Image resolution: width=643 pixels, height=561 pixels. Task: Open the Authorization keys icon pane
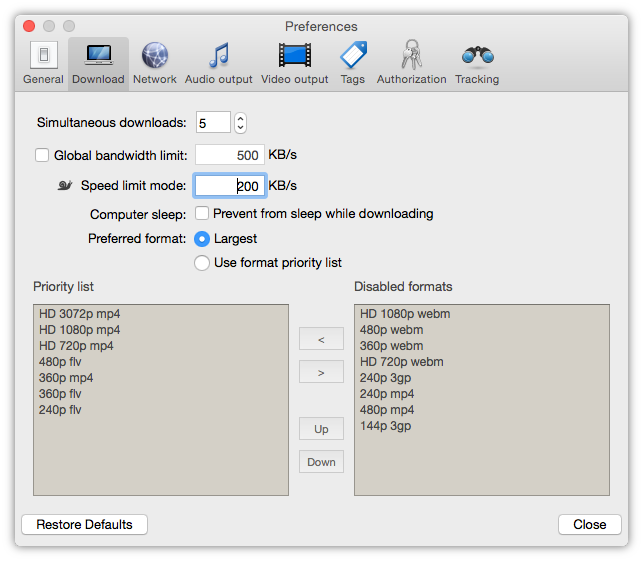pyautogui.click(x=412, y=55)
